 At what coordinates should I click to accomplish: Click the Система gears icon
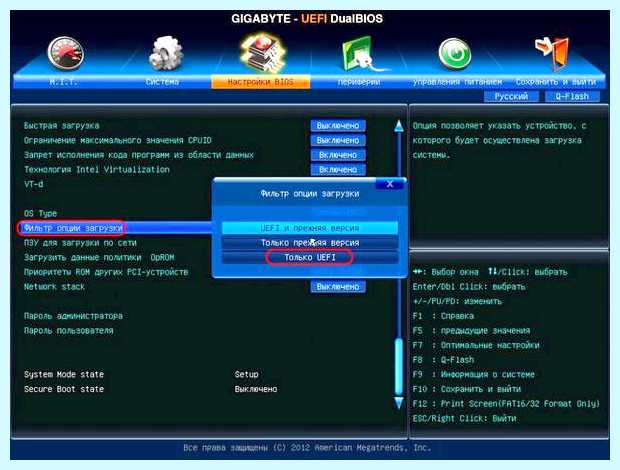(165, 53)
